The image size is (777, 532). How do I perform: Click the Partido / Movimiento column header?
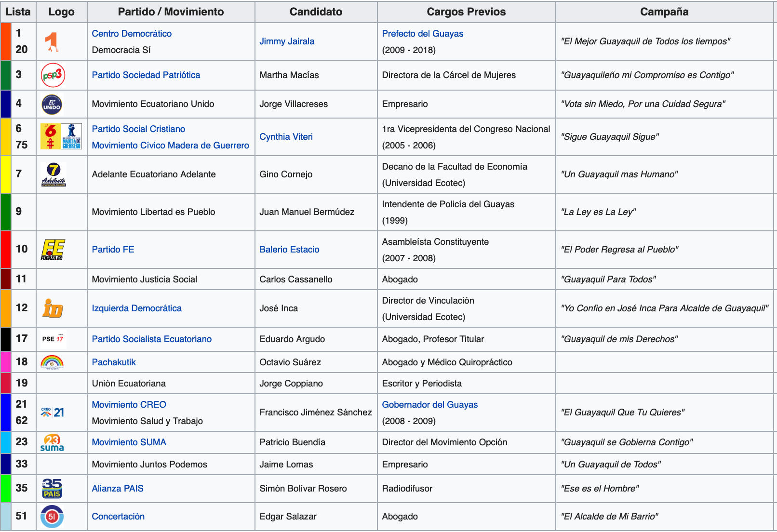(x=171, y=12)
